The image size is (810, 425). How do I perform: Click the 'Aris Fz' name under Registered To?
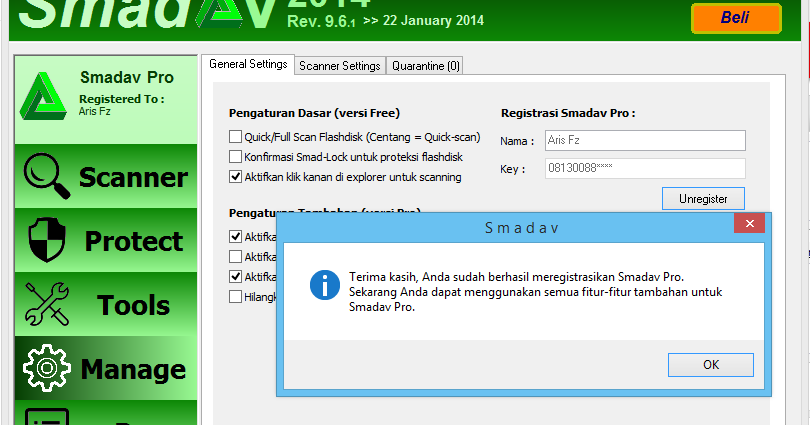(x=95, y=111)
